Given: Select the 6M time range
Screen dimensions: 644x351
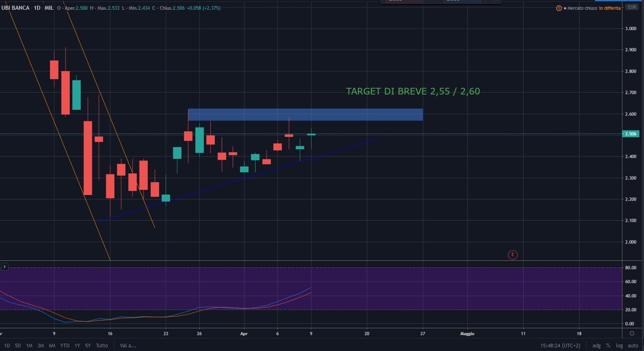Looking at the screenshot, I should [x=52, y=346].
